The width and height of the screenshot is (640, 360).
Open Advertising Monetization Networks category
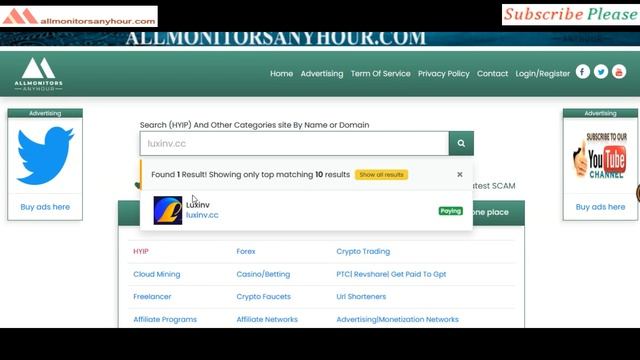pyautogui.click(x=397, y=320)
